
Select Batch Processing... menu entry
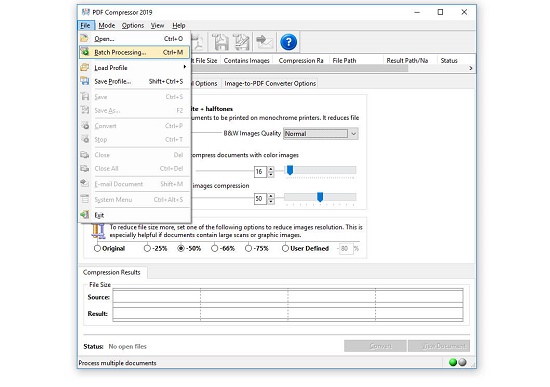(x=134, y=52)
